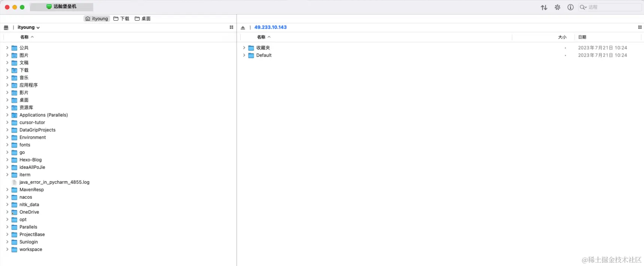
Task: Select the ProjectBase folder row
Action: pyautogui.click(x=118, y=235)
